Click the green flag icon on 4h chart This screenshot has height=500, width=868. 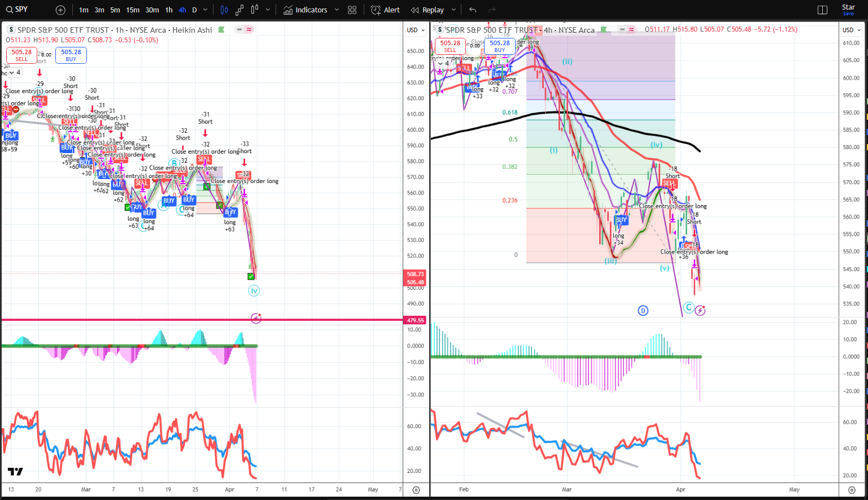[604, 30]
